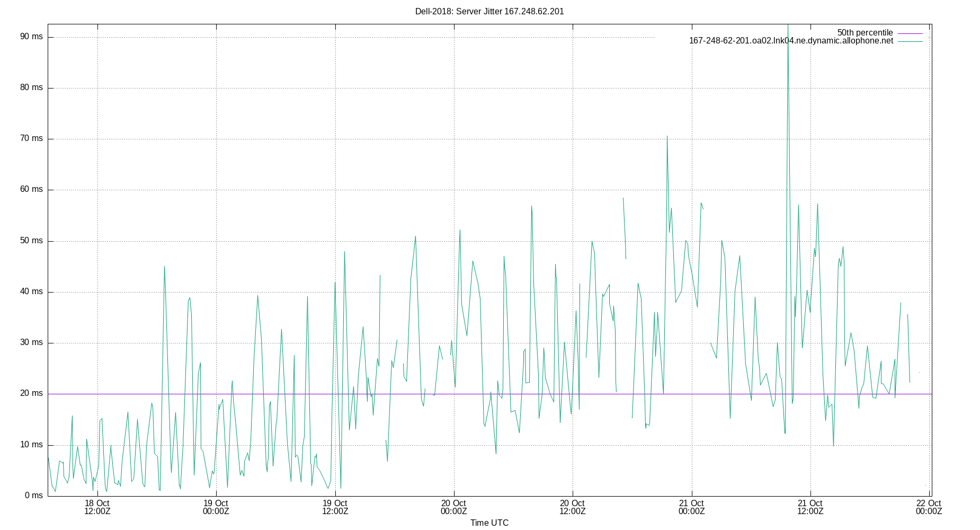The image size is (980, 530).
Task: Click the '90 ms' y-axis label
Action: coord(31,37)
